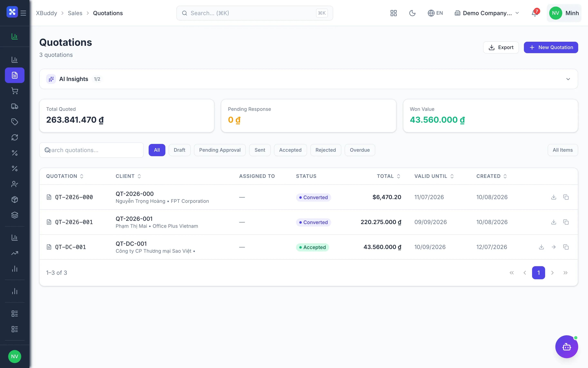Go to the first page of results
Viewport: 588px width, 368px height.
point(511,273)
